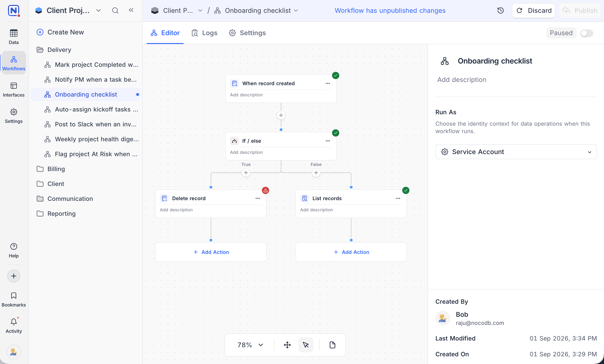Select the List records node
The image size is (604, 364).
click(x=351, y=204)
